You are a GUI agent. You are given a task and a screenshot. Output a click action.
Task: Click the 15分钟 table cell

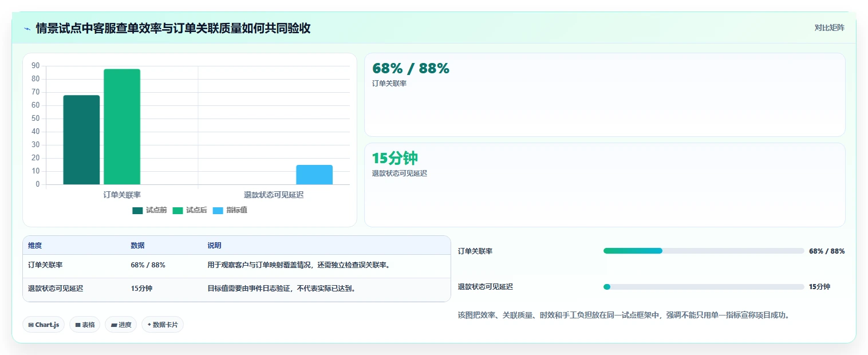click(x=141, y=289)
